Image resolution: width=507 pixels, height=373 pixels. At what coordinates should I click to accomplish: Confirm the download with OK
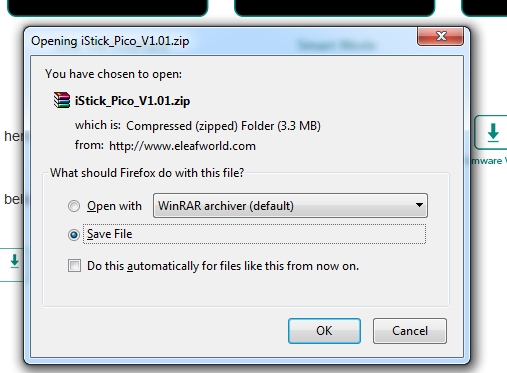(x=324, y=331)
